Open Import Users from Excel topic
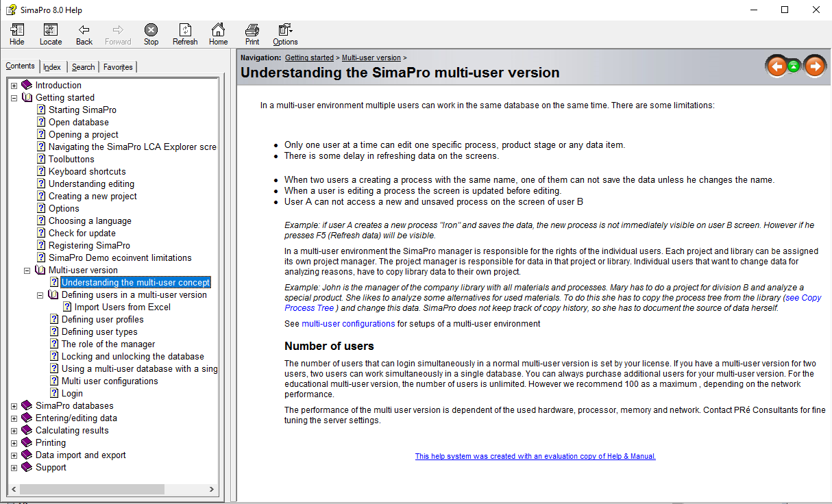This screenshot has width=832, height=504. (x=123, y=307)
